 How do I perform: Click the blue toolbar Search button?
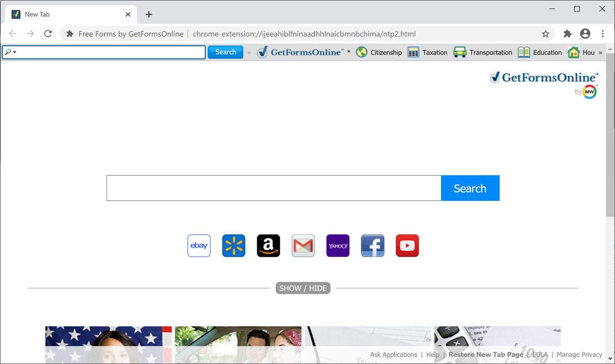[x=225, y=52]
